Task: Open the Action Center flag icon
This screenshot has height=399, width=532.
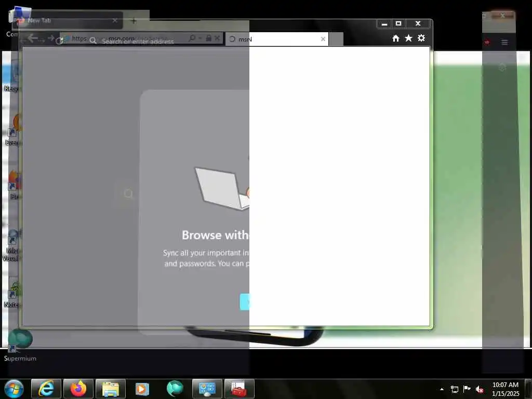Action: tap(467, 389)
